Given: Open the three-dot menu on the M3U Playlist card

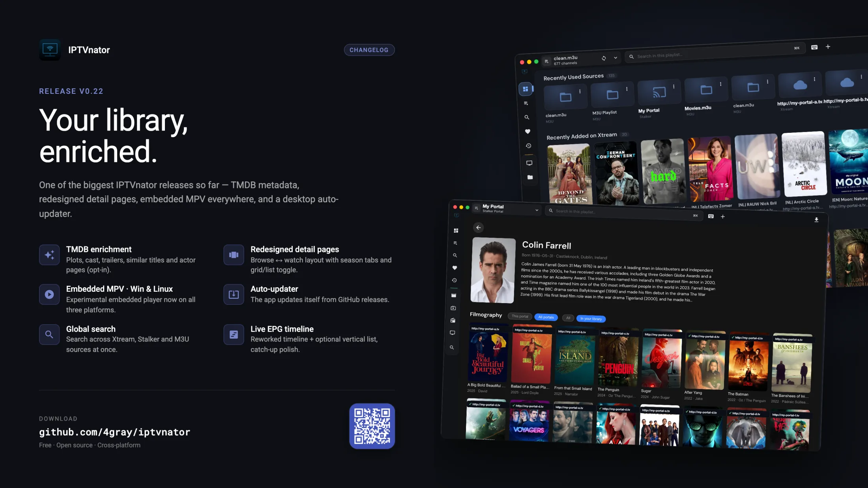Looking at the screenshot, I should click(627, 89).
